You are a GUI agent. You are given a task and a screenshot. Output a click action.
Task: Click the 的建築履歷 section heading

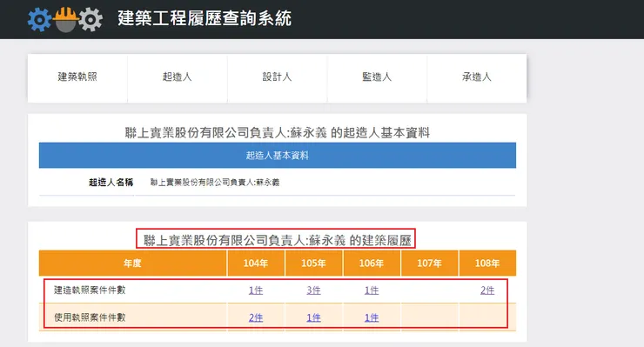278,240
